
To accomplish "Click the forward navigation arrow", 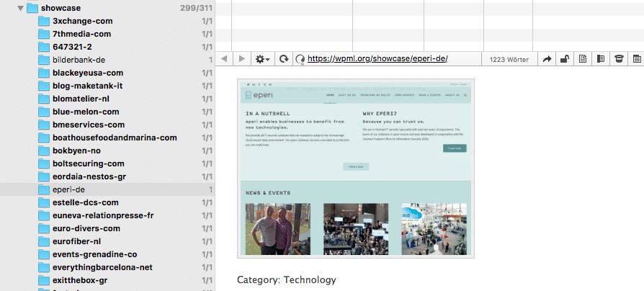I will [241, 59].
